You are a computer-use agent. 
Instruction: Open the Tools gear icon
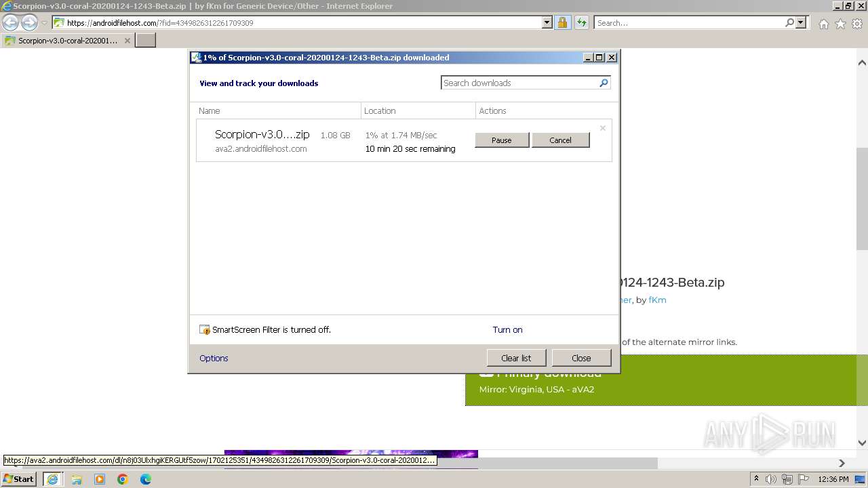pyautogui.click(x=857, y=24)
